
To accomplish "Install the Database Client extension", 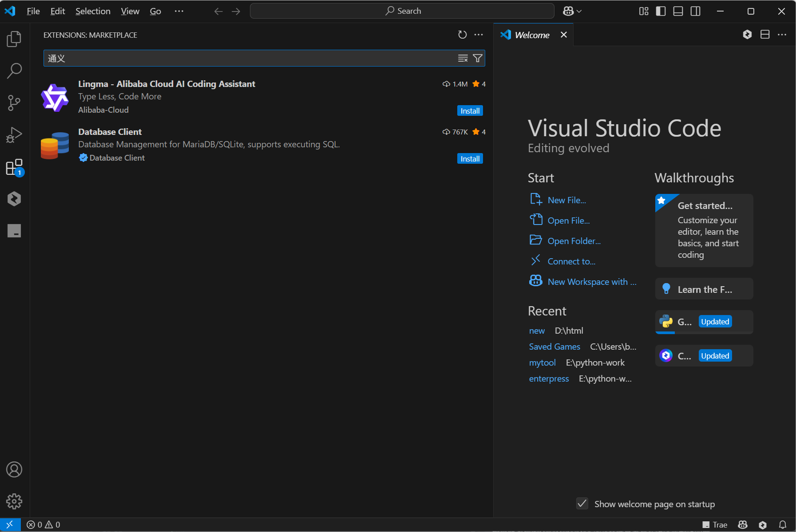I will [470, 159].
